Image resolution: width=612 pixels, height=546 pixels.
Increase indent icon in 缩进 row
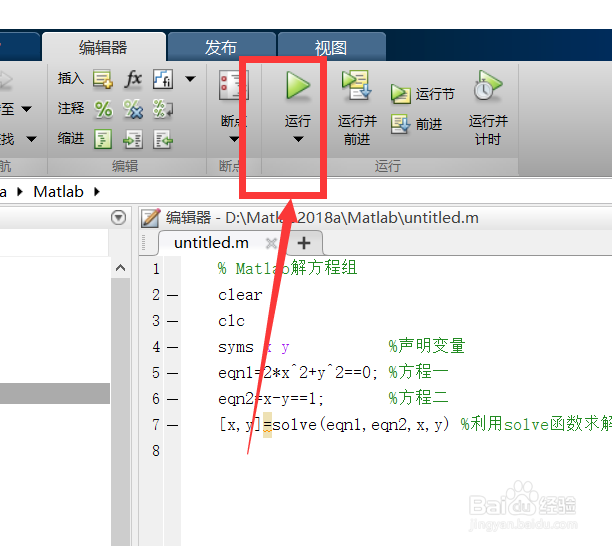pyautogui.click(x=133, y=140)
